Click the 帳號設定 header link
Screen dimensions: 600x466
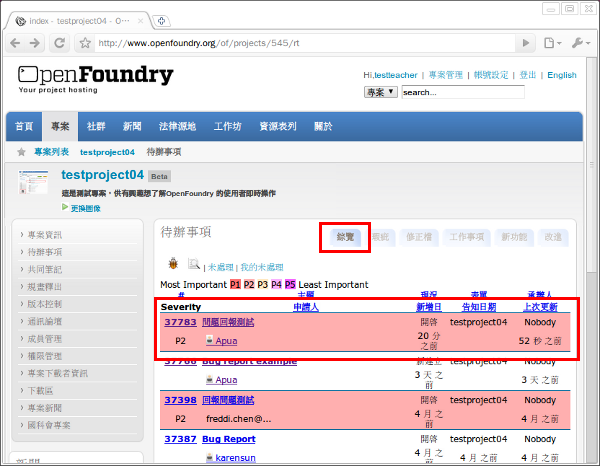click(491, 75)
